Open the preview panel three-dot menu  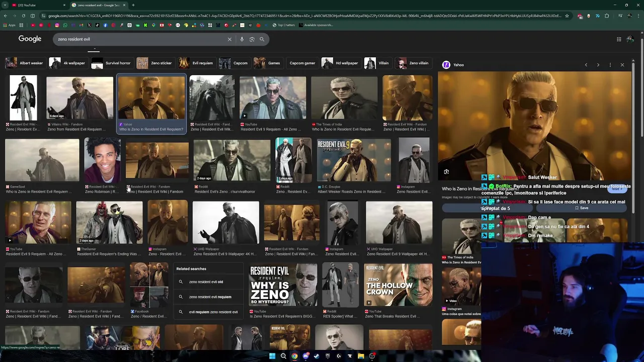610,65
